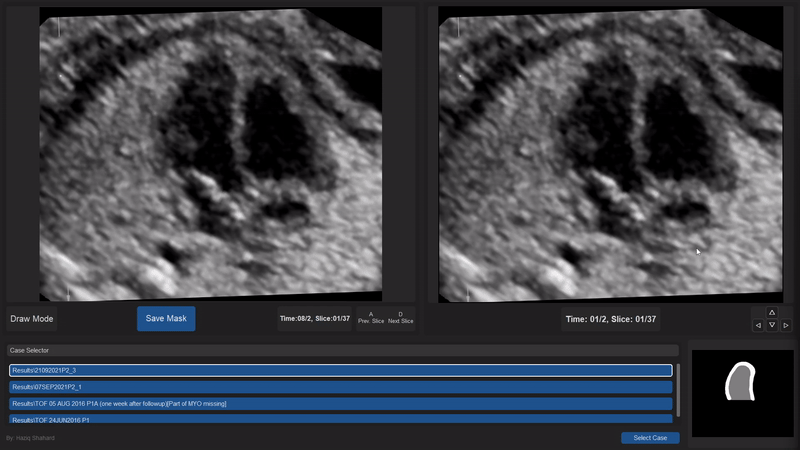Click the Case Selector header

pos(340,350)
